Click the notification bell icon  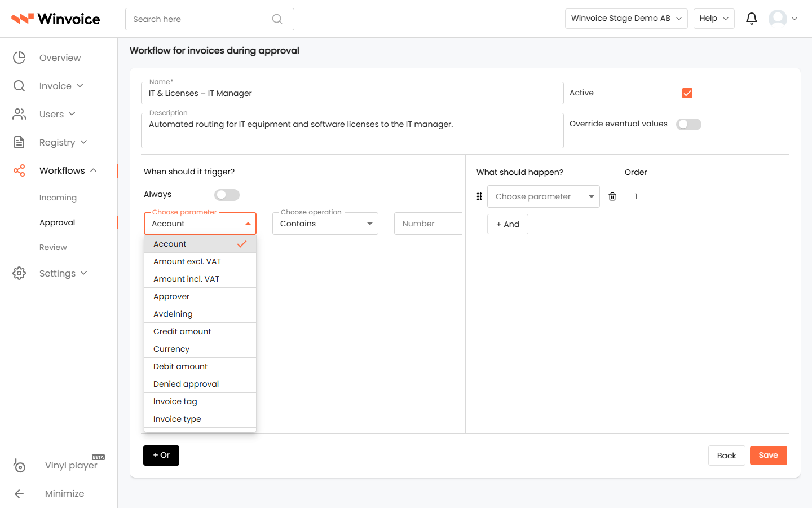pyautogui.click(x=751, y=19)
